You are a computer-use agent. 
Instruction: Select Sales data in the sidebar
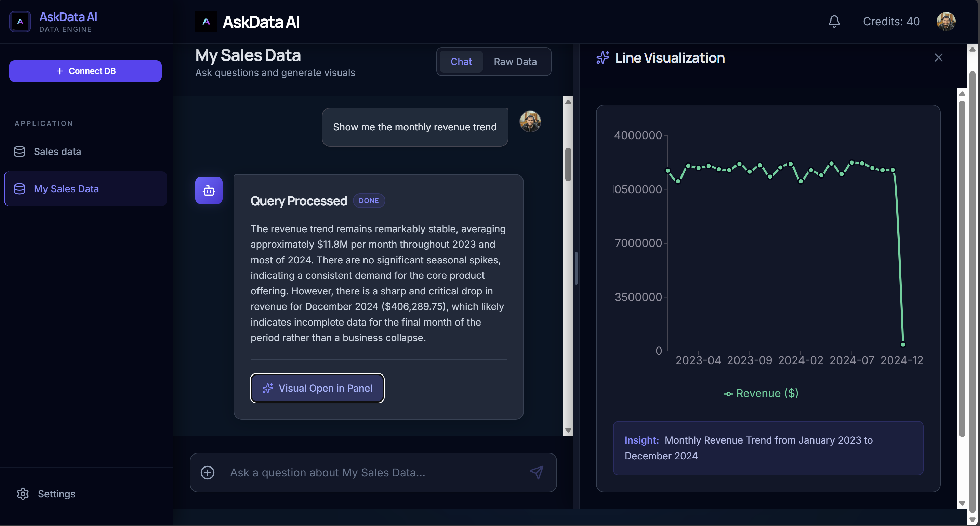point(85,152)
